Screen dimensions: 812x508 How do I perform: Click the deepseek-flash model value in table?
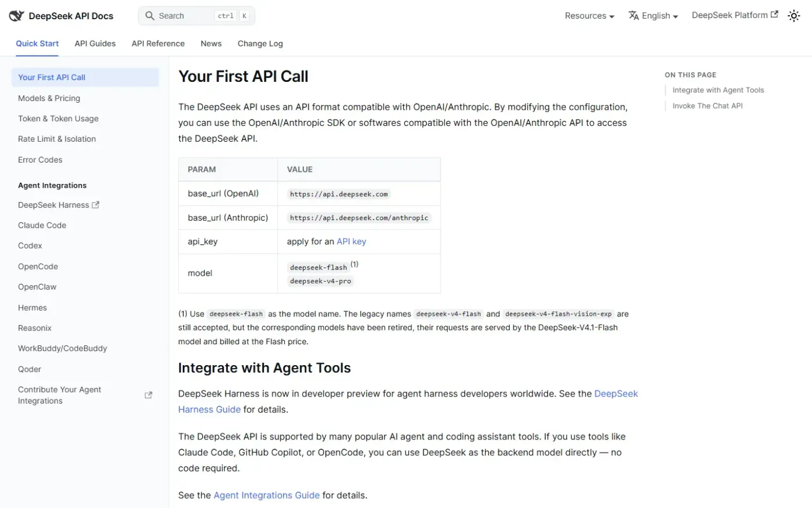318,268
